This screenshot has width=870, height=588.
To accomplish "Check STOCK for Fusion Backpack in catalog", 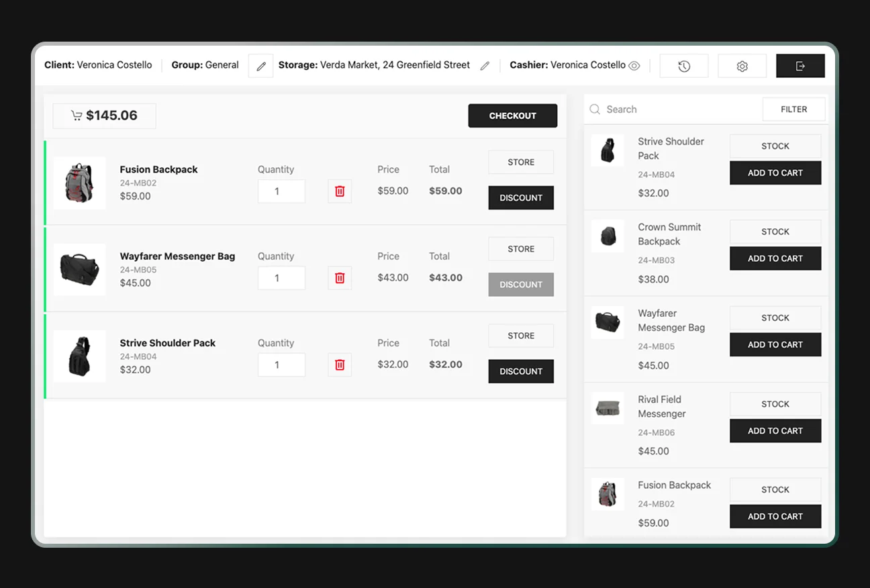I will coord(775,490).
